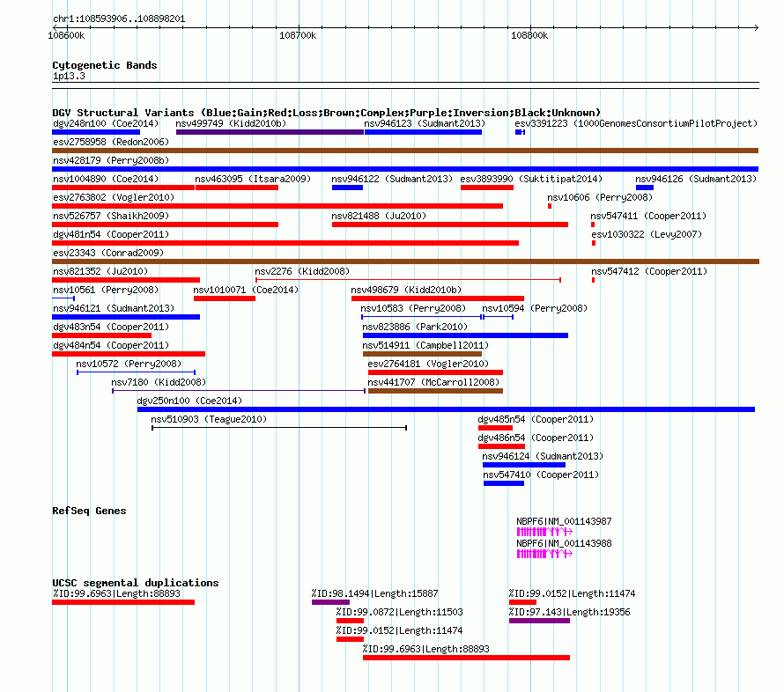Open nsv1010071 (Coe2014) variant label
This screenshot has width=784, height=692.
pyautogui.click(x=246, y=290)
